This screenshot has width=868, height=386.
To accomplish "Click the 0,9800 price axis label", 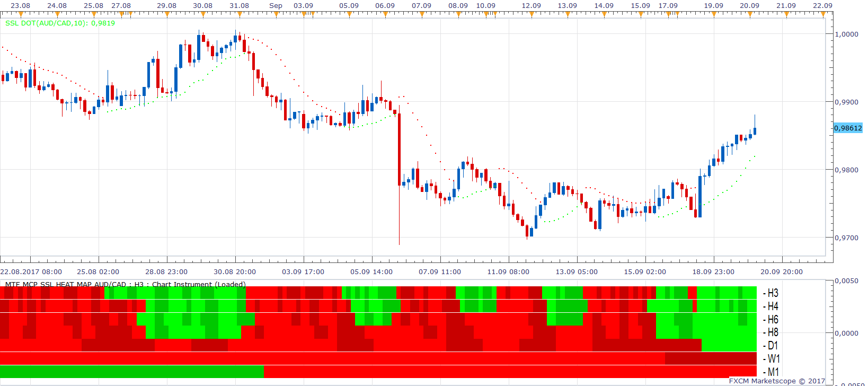I will (846, 170).
